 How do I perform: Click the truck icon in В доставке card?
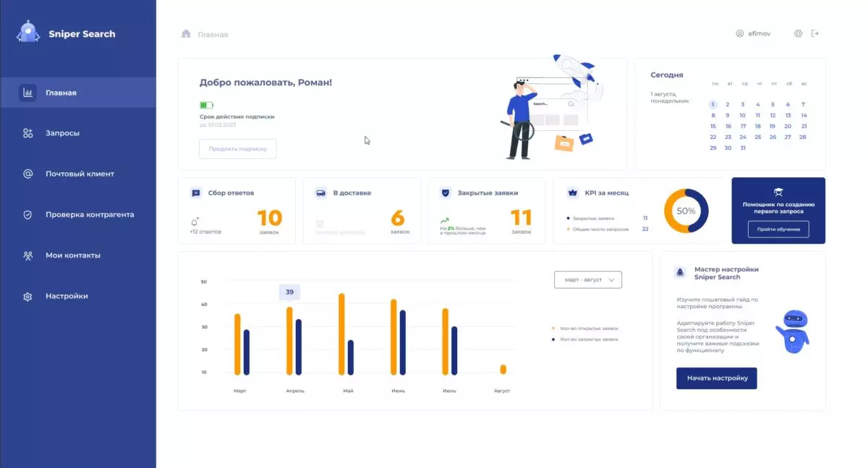click(x=321, y=193)
